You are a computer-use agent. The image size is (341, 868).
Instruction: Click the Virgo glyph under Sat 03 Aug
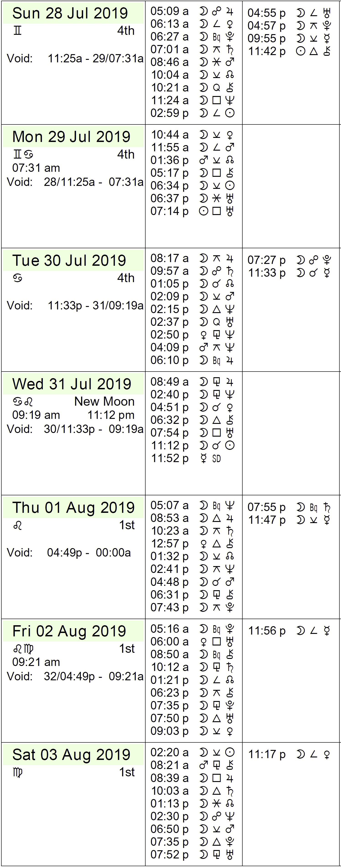pyautogui.click(x=18, y=773)
